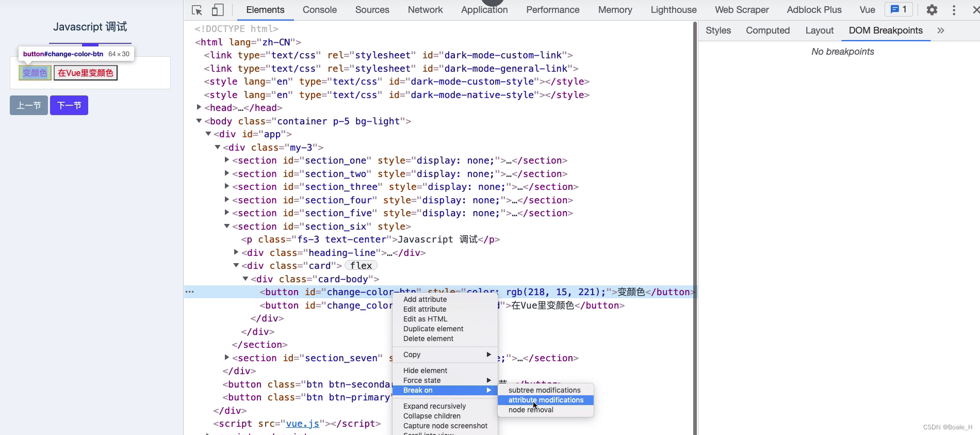Click the flex layout badge
Screen dimensions: 980x435
click(x=361, y=266)
